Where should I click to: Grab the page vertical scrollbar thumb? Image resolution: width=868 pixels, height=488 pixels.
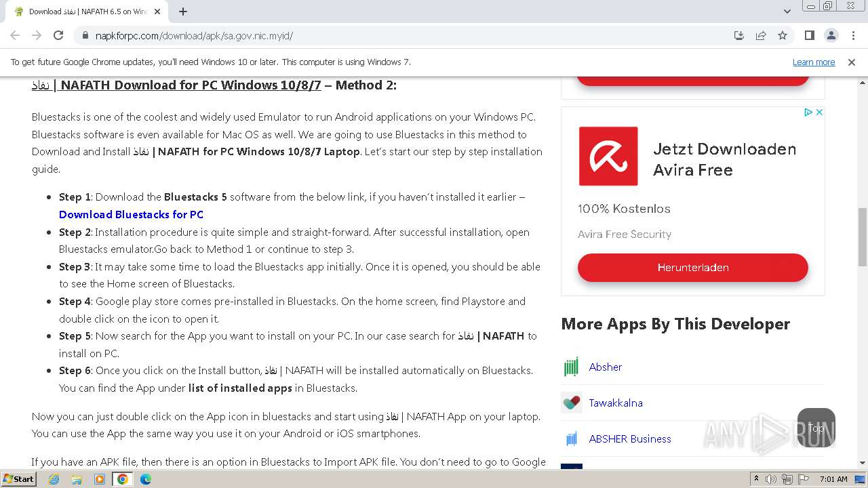coord(863,237)
